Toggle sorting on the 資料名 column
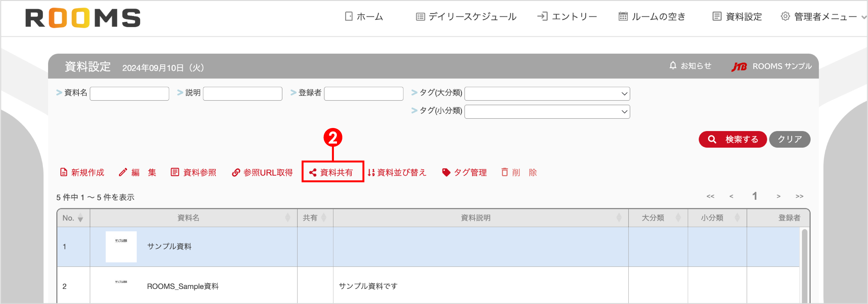This screenshot has width=868, height=304. point(288,218)
